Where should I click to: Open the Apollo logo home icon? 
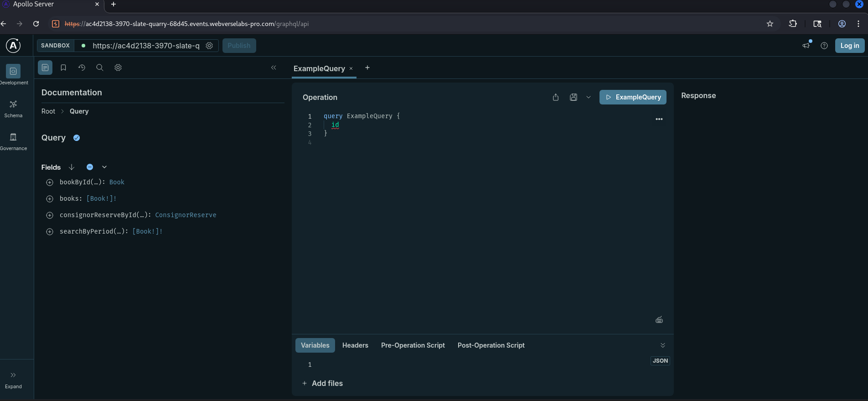[13, 46]
